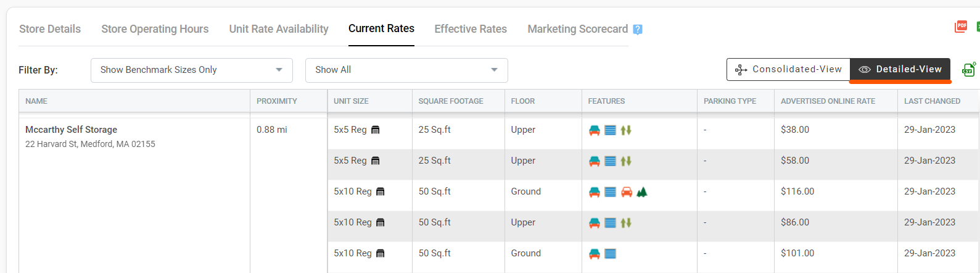Click garage icon beside 5x5 Reg, $58.00 row

(375, 161)
